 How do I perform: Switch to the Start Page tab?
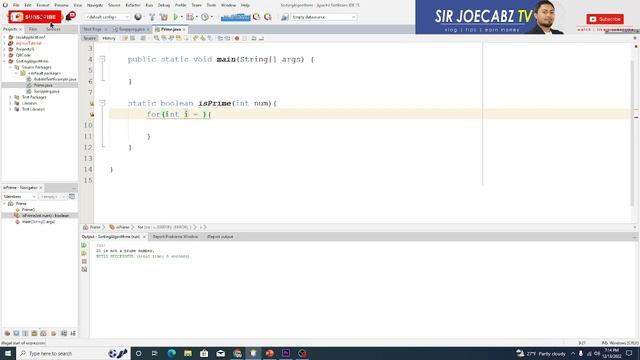click(x=92, y=29)
